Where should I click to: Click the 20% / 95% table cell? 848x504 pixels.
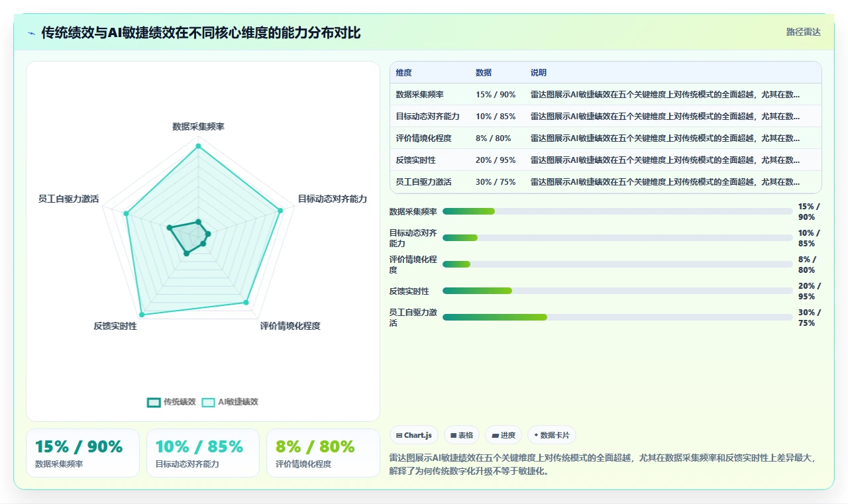tap(496, 160)
